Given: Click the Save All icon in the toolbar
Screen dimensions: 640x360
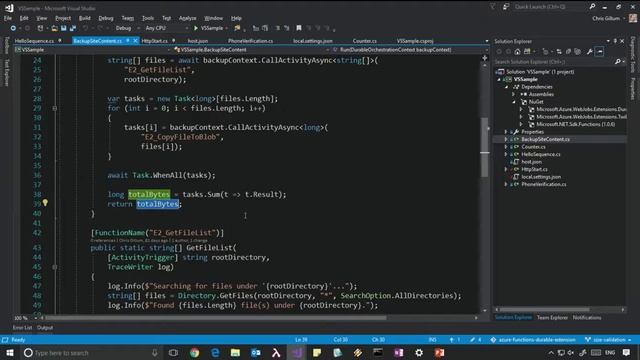Looking at the screenshot, I should pyautogui.click(x=73, y=28).
